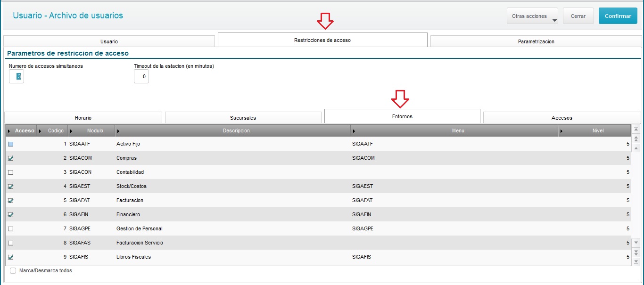Toggle access checkbox for SIGAATF Activo Fijo
The width and height of the screenshot is (644, 285).
click(11, 144)
